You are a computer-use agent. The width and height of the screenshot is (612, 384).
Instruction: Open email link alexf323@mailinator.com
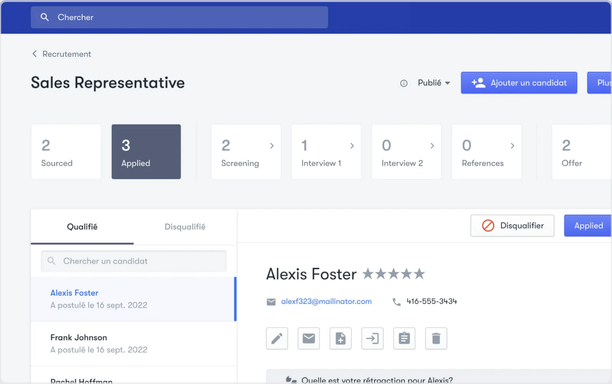326,301
